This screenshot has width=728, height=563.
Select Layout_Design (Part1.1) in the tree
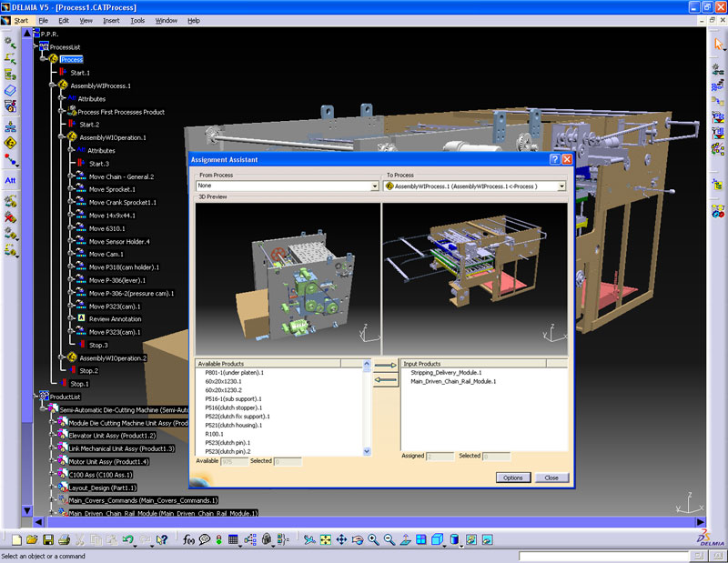(x=102, y=488)
